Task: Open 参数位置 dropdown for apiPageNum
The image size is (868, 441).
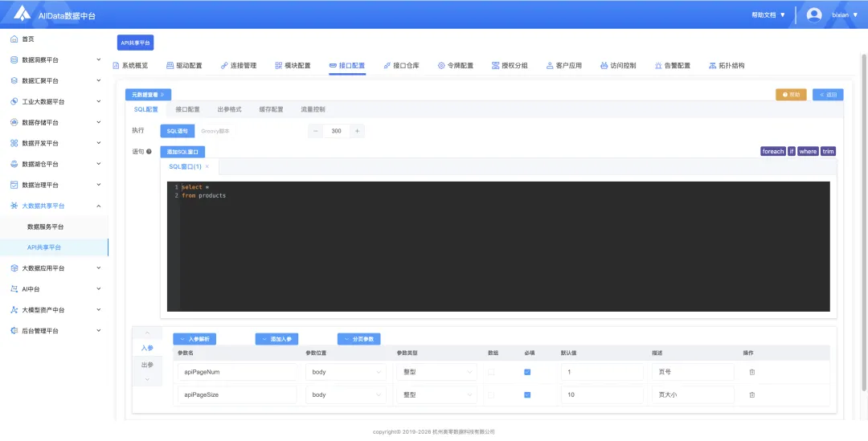Action: 346,372
